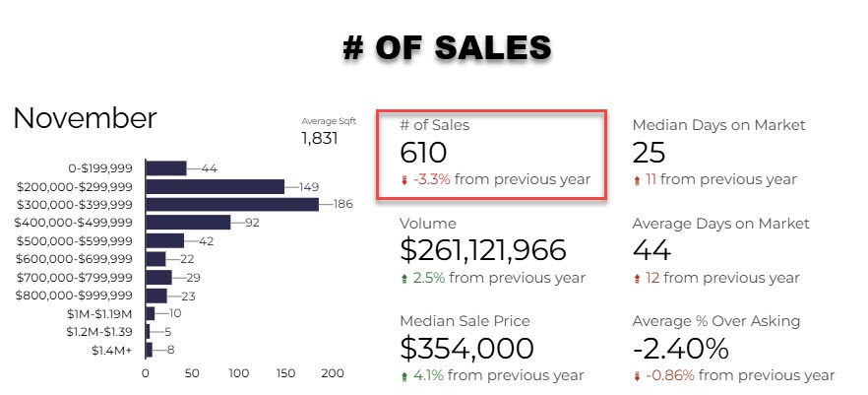Select the $400,000-$499,999 bar in chart

click(x=188, y=223)
